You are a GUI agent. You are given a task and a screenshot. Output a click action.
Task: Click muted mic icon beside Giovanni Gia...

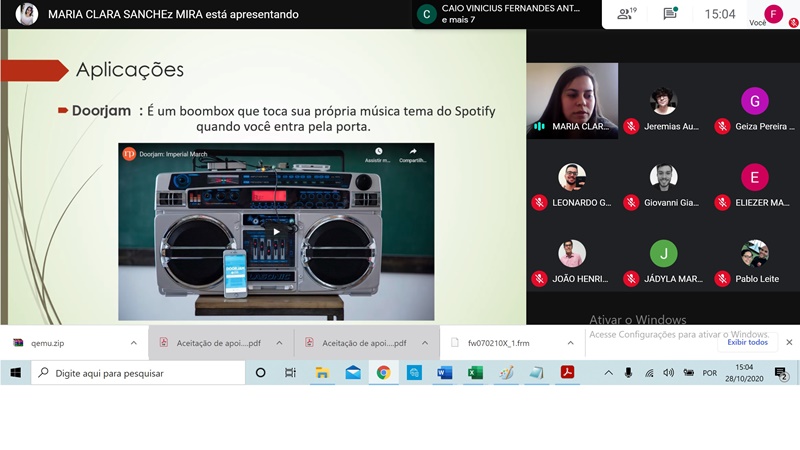pyautogui.click(x=631, y=203)
